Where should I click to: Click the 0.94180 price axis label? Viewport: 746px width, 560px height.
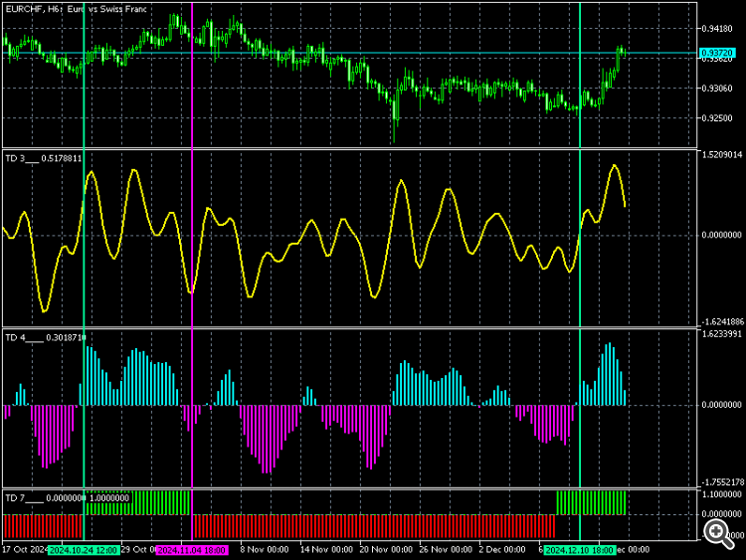click(x=718, y=28)
